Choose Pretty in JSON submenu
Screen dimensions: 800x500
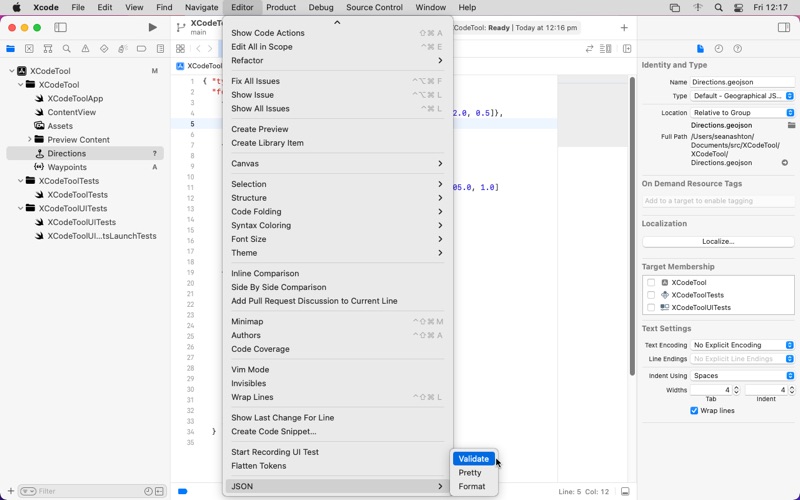click(x=473, y=472)
